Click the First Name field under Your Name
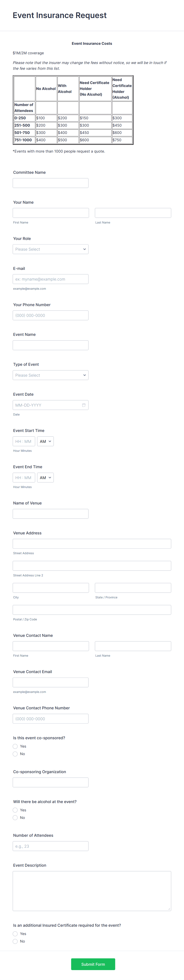Viewport: 184px width, 980px height. point(51,213)
